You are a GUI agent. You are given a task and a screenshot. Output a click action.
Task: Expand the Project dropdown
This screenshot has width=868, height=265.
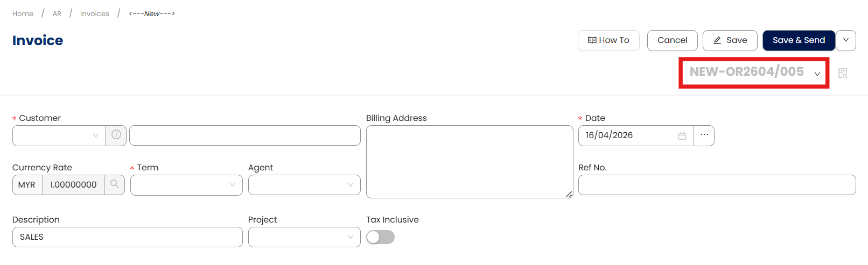[x=304, y=237]
